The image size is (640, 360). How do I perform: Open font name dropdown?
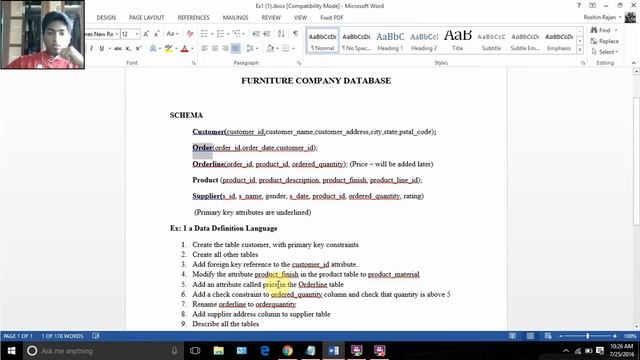[117, 34]
